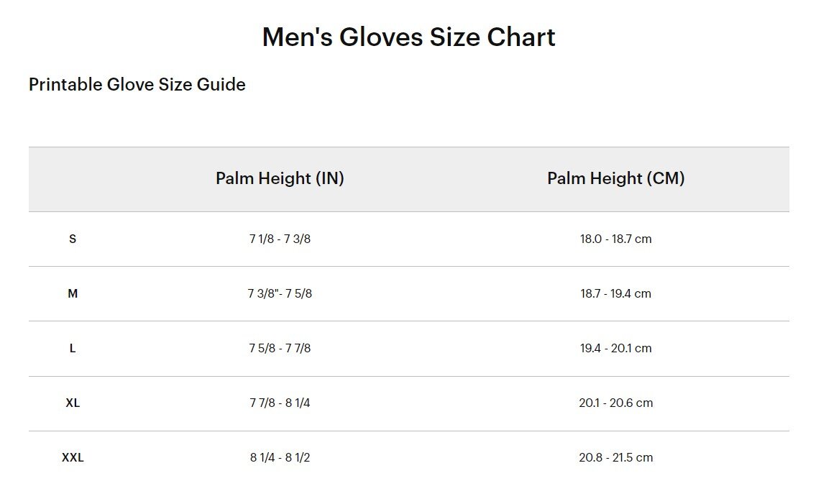The image size is (816, 504).
Task: Click the 7 1/8 - 7 3/8 inch cell
Action: pyautogui.click(x=280, y=239)
